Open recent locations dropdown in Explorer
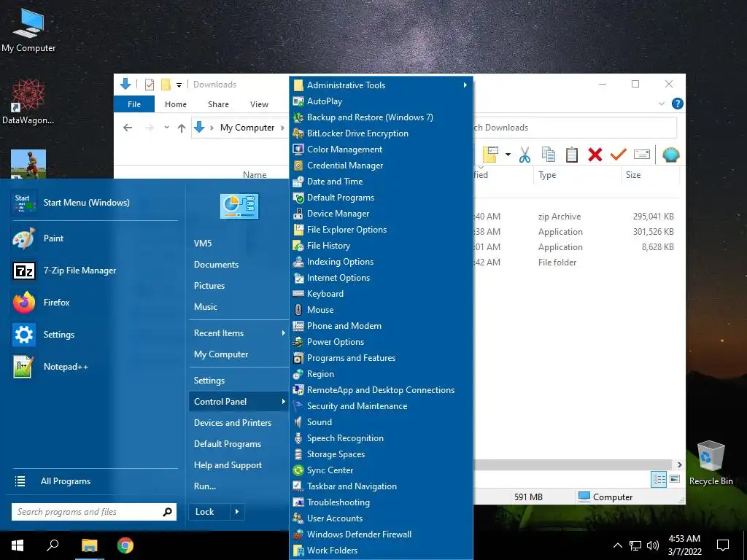The height and width of the screenshot is (560, 747). (x=166, y=127)
